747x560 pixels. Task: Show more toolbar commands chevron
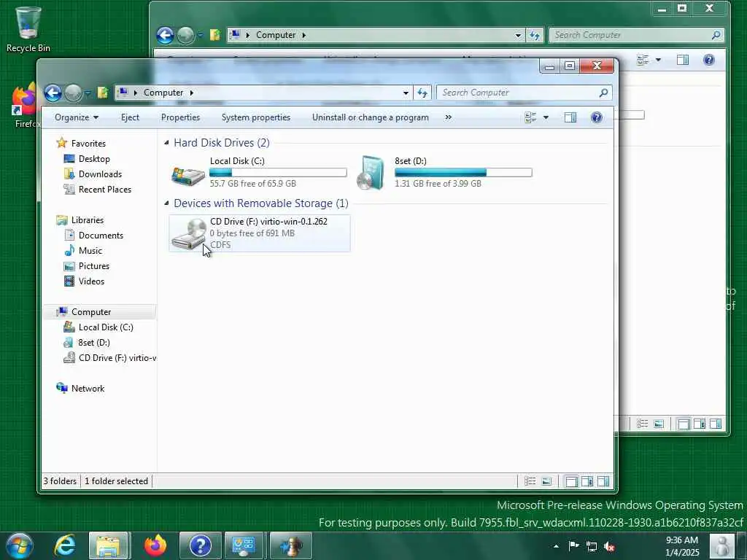point(449,117)
